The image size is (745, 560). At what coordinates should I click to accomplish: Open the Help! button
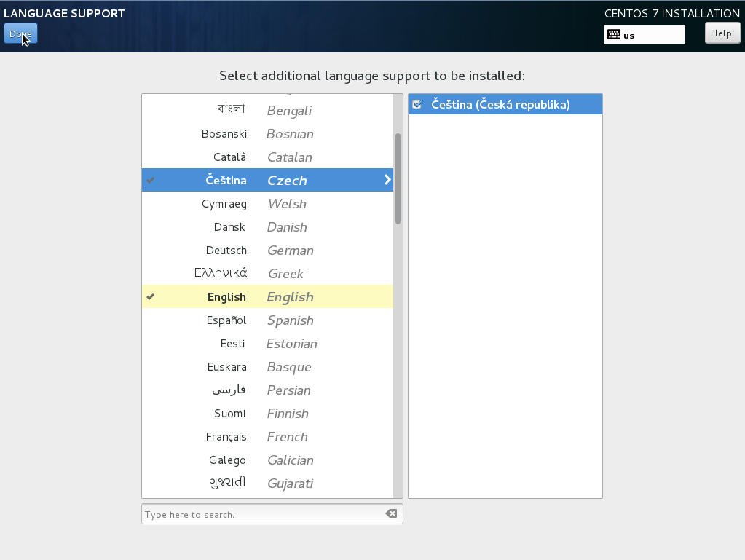(x=722, y=33)
